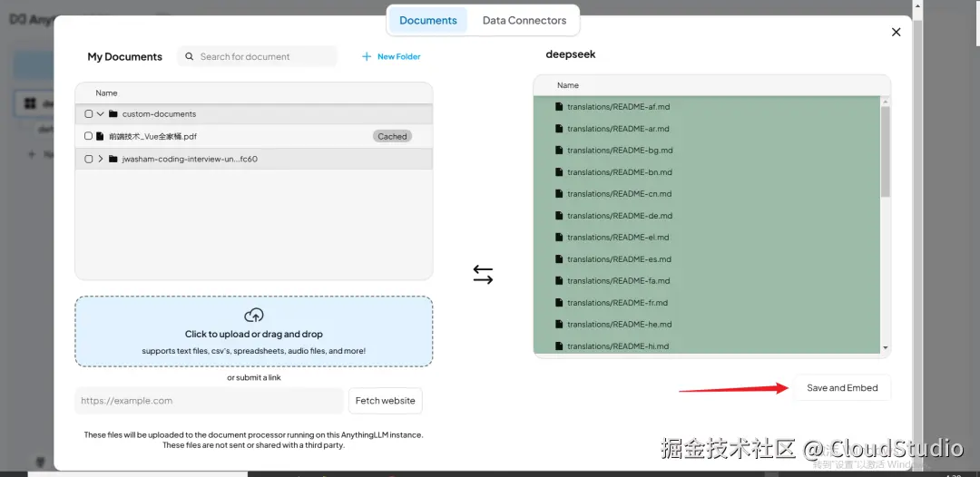Click file icon of README-cn.md
The width and height of the screenshot is (980, 477).
tap(559, 193)
